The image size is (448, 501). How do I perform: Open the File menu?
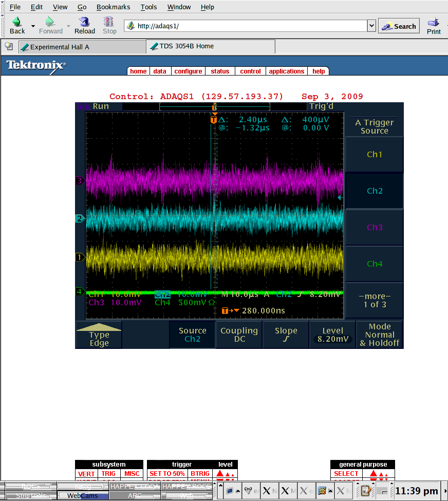(x=15, y=7)
